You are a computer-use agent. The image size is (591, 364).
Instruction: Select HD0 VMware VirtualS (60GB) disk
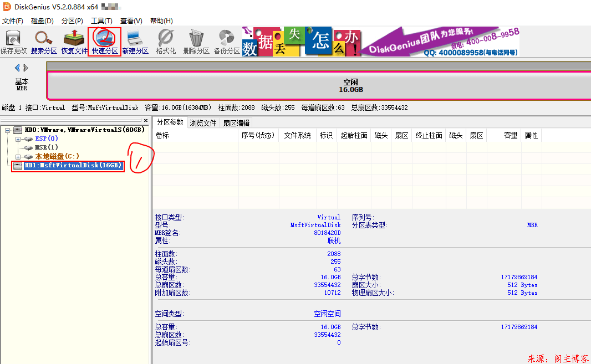(x=84, y=130)
